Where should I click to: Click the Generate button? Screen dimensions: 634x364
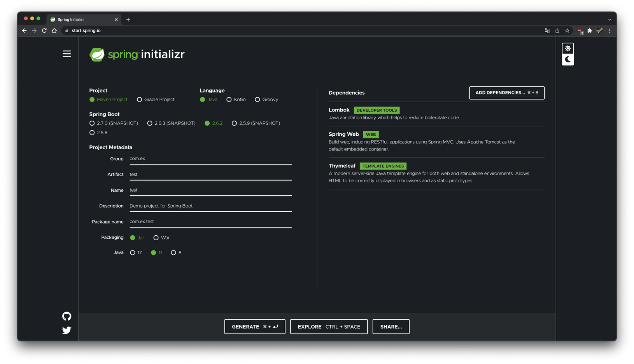click(255, 327)
